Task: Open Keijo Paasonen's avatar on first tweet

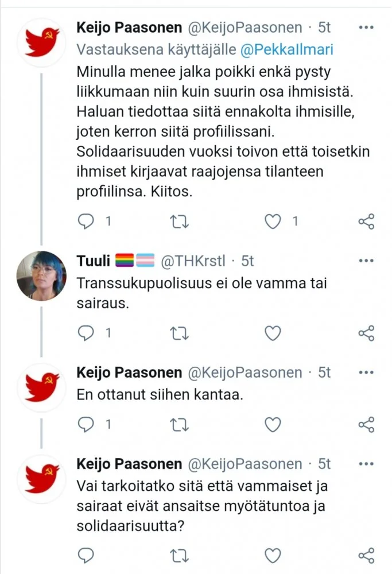Action: click(41, 42)
